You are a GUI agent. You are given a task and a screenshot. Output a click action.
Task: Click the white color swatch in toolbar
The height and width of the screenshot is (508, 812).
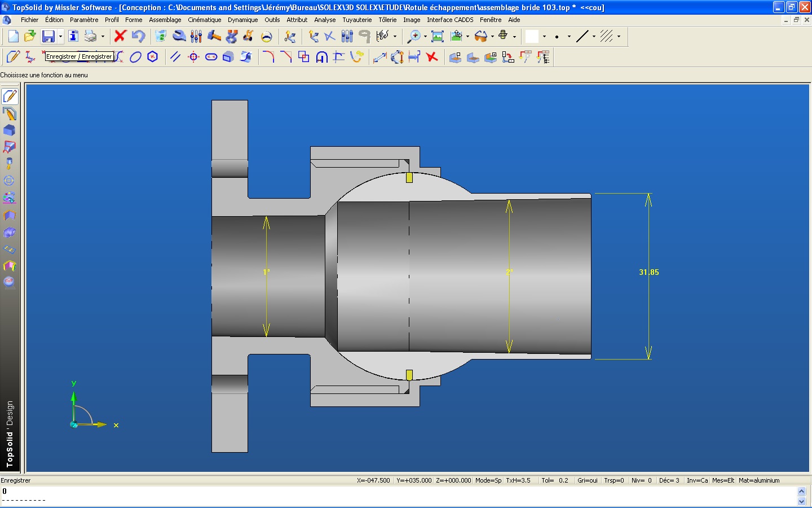pos(532,37)
